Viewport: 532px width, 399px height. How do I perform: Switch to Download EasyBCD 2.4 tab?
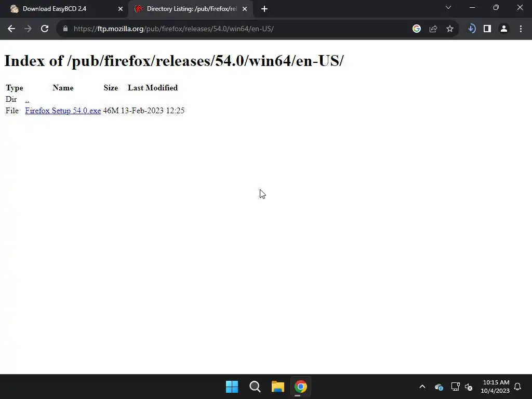click(64, 9)
